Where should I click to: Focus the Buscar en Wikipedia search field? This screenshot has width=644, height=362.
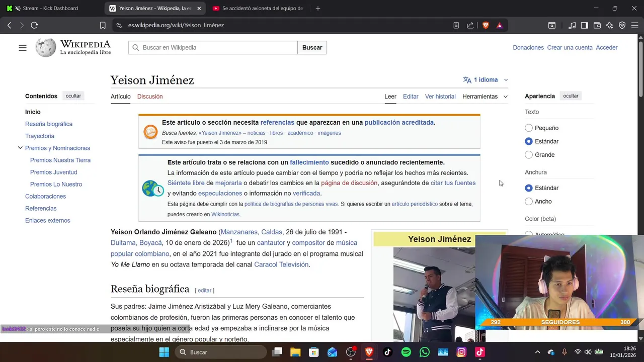[213, 48]
